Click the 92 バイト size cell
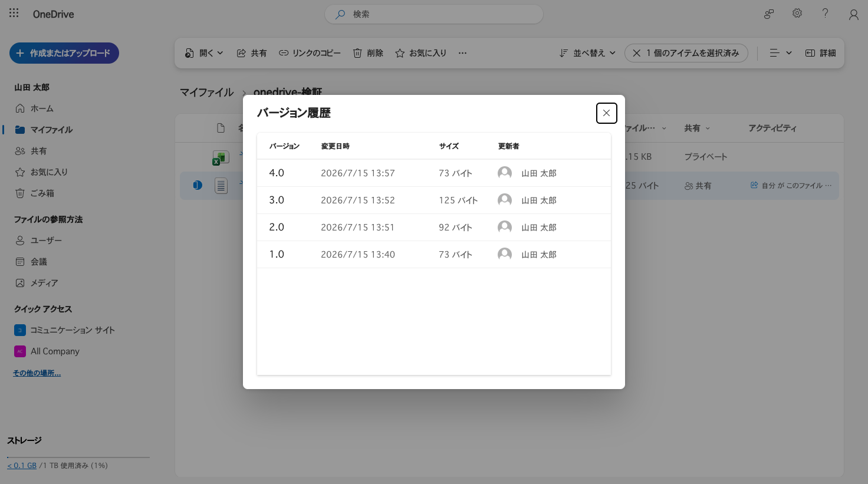This screenshot has width=868, height=484. [x=455, y=228]
